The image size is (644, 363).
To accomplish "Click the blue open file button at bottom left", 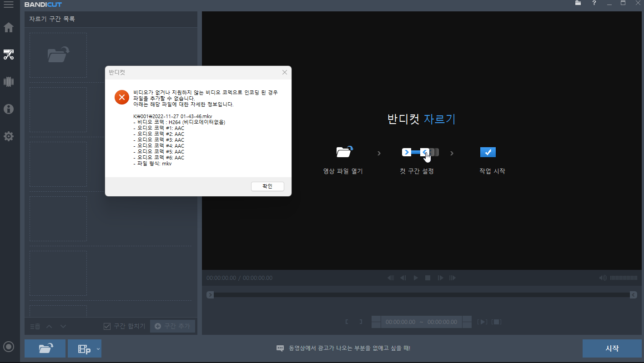I will point(45,348).
